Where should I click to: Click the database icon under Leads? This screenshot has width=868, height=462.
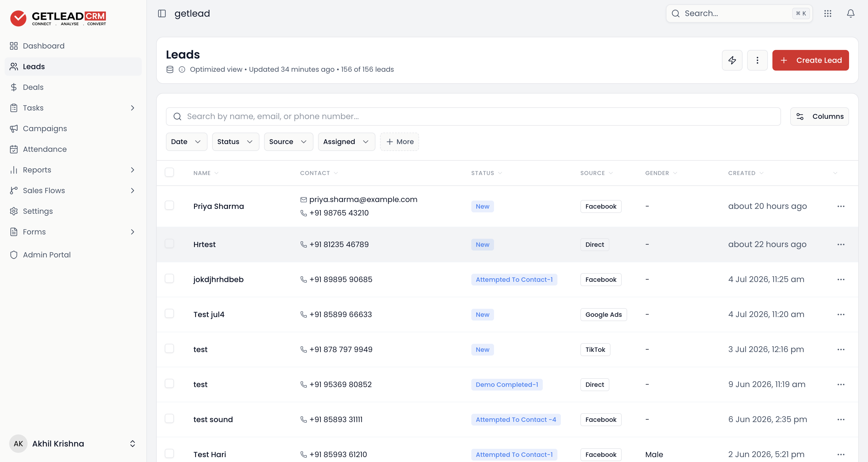click(x=170, y=69)
